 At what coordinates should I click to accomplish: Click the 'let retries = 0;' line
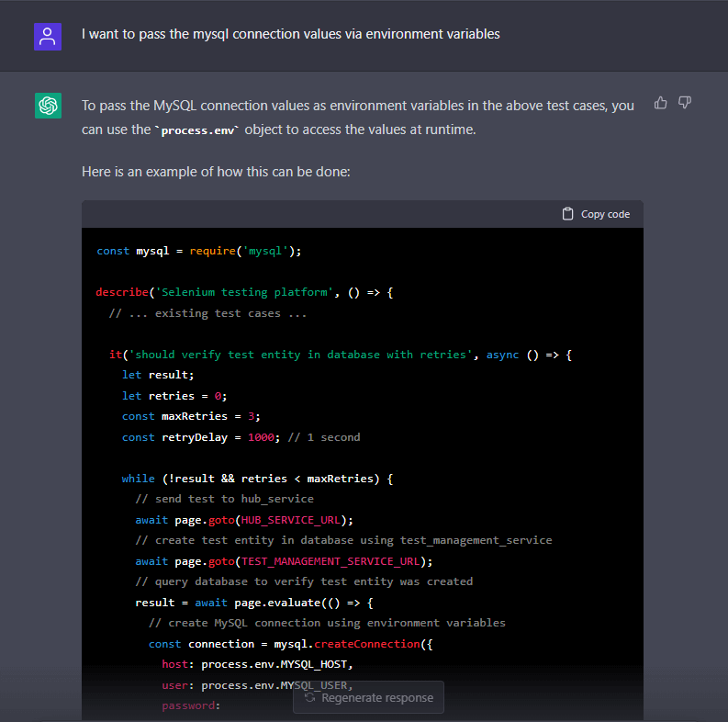point(174,396)
